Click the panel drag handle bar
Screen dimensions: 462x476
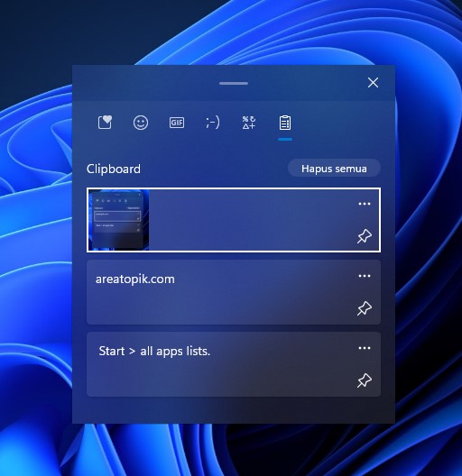[x=234, y=83]
